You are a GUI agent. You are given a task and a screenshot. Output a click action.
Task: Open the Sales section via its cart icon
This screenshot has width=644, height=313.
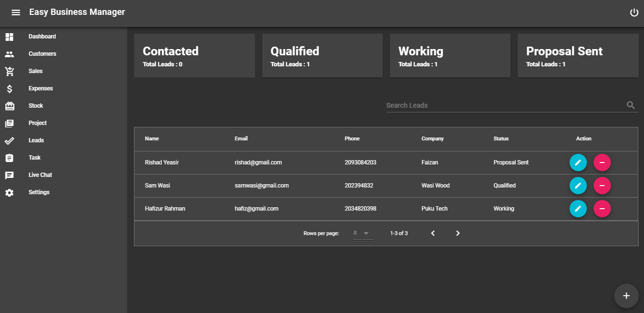pyautogui.click(x=9, y=71)
